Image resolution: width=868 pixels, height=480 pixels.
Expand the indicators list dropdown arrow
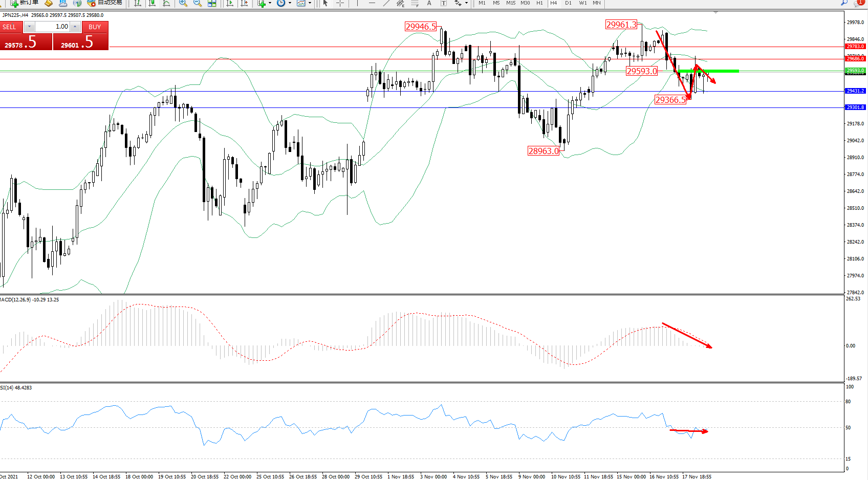[270, 4]
